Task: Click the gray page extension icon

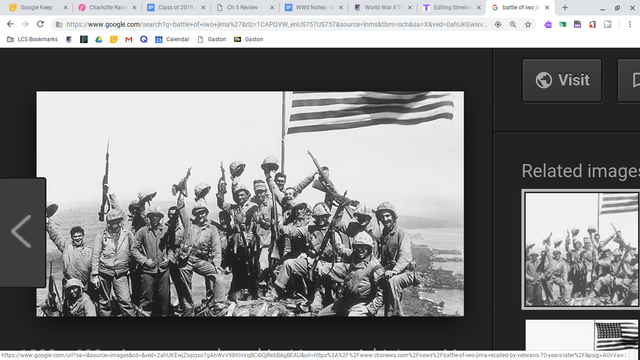Action: (x=608, y=24)
